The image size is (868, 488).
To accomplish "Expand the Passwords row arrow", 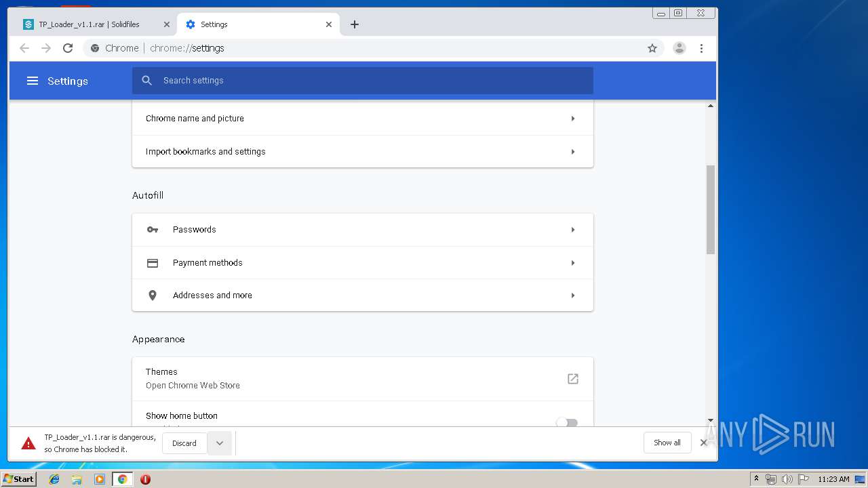I will click(573, 230).
